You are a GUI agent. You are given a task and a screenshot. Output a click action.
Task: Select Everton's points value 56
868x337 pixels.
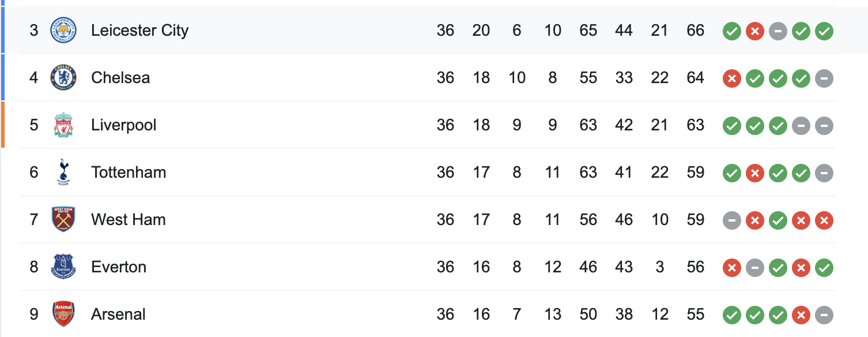click(696, 267)
